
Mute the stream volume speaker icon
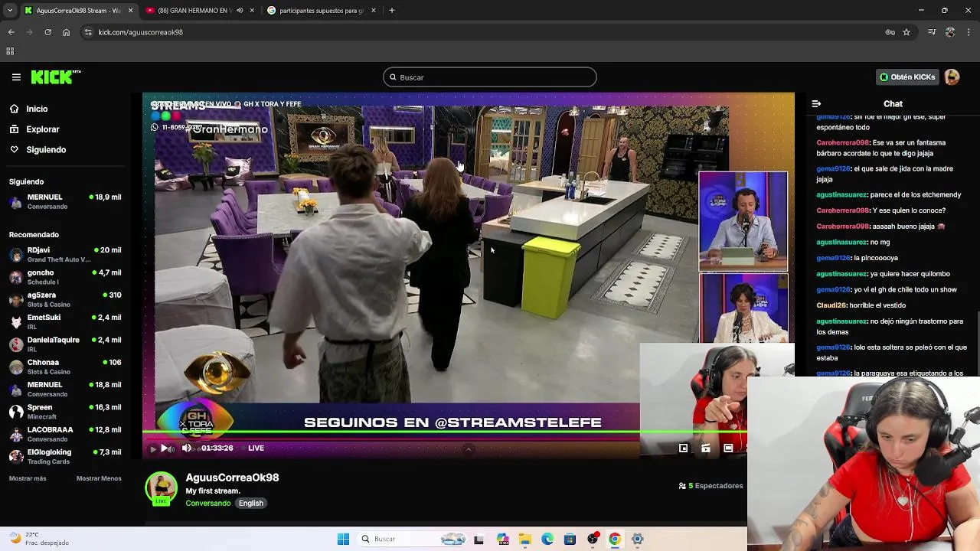pos(187,448)
